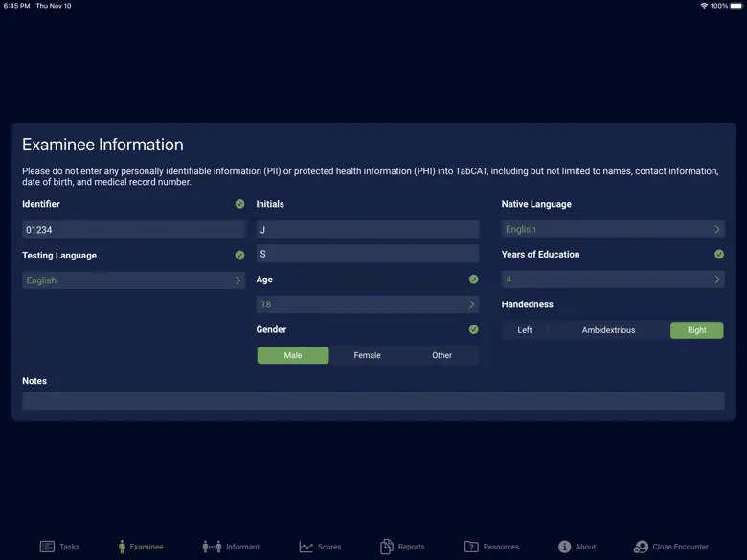Open the Years of Education selector
The height and width of the screenshot is (560, 747).
point(613,280)
